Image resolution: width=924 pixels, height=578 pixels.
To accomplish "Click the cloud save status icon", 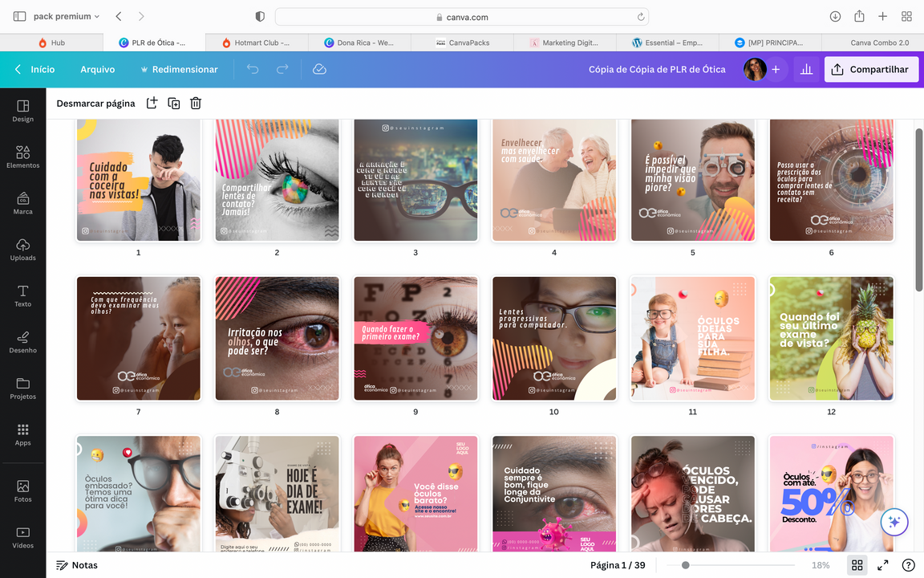I will 319,70.
